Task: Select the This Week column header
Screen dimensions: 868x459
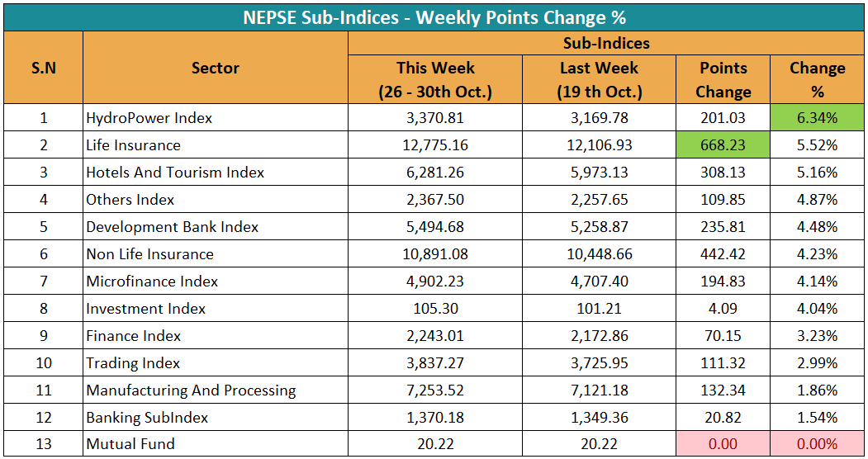Action: click(435, 79)
